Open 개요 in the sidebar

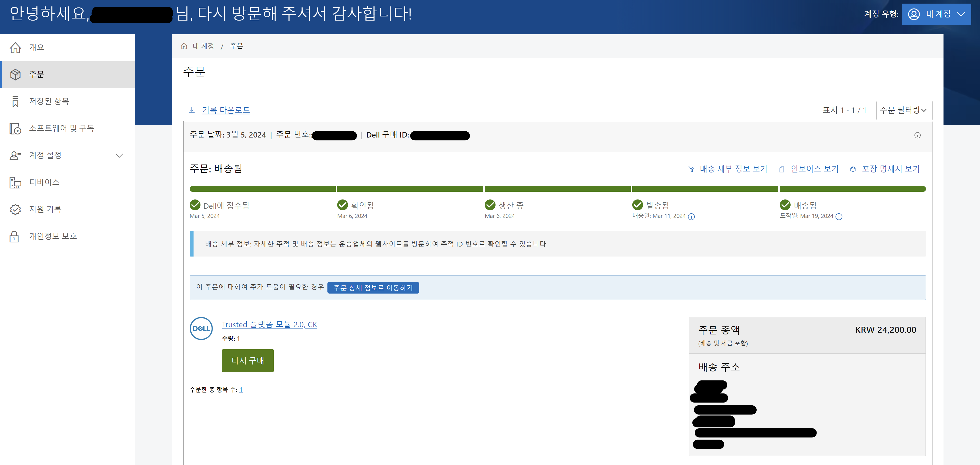(68, 48)
